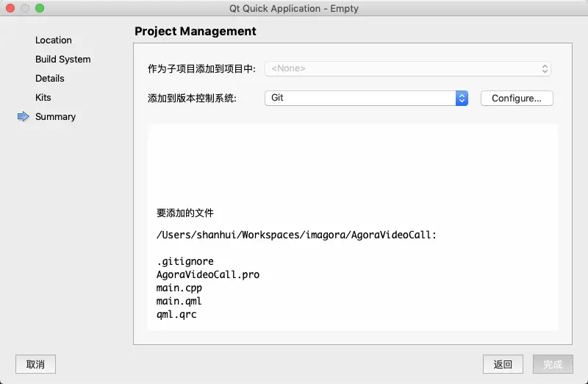Open version control Configure... settings
The width and height of the screenshot is (588, 384).
click(x=517, y=99)
